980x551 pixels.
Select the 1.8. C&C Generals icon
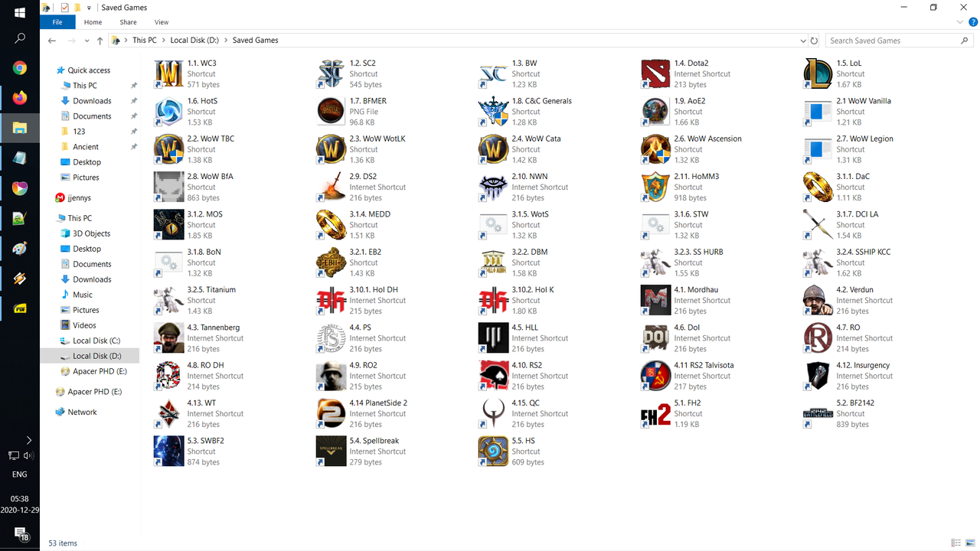pyautogui.click(x=493, y=112)
